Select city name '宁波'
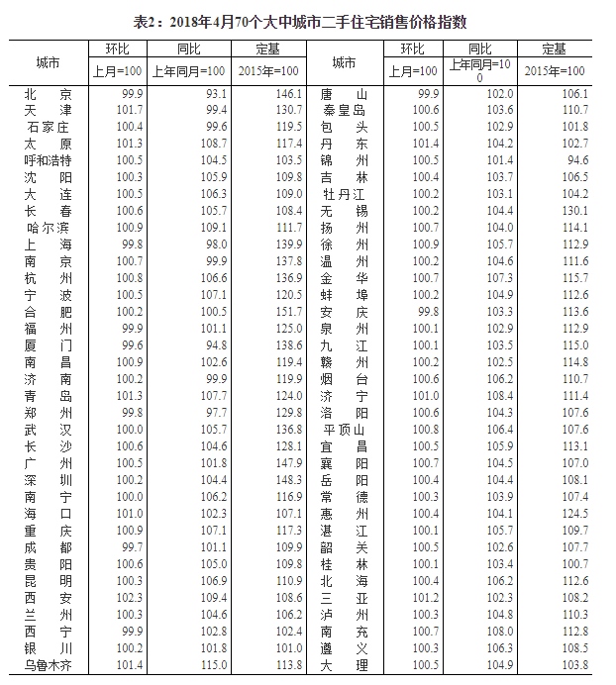The height and width of the screenshot is (685, 616). pyautogui.click(x=49, y=295)
